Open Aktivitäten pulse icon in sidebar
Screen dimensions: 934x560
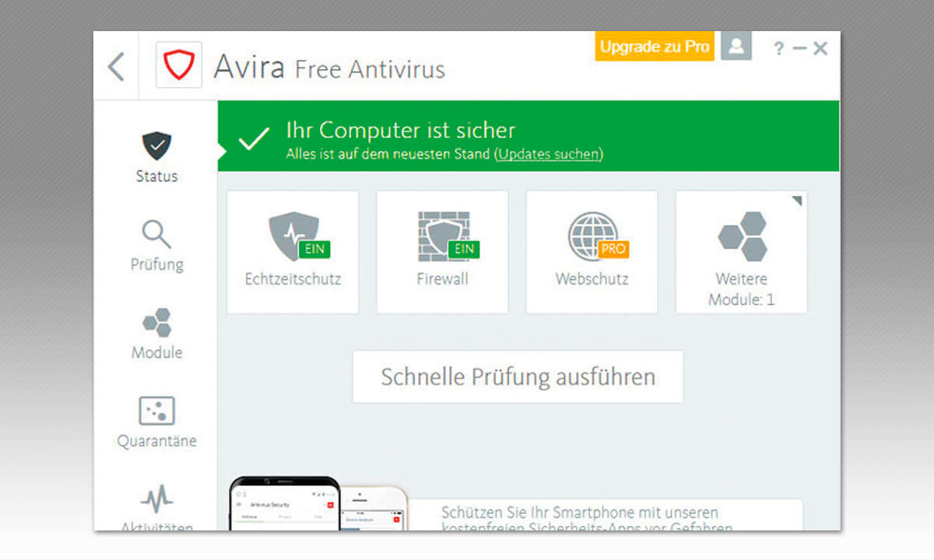click(156, 499)
